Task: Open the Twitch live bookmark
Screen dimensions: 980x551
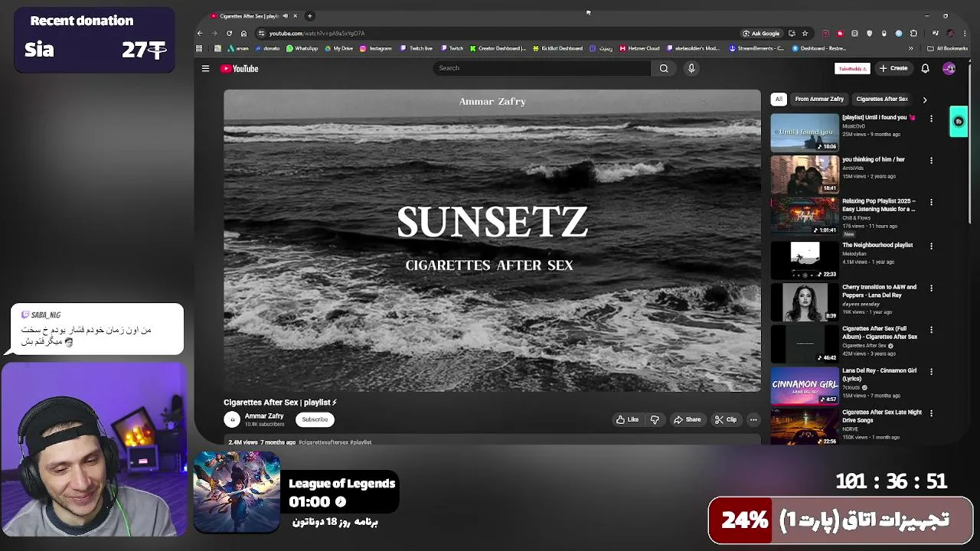Action: 416,48
